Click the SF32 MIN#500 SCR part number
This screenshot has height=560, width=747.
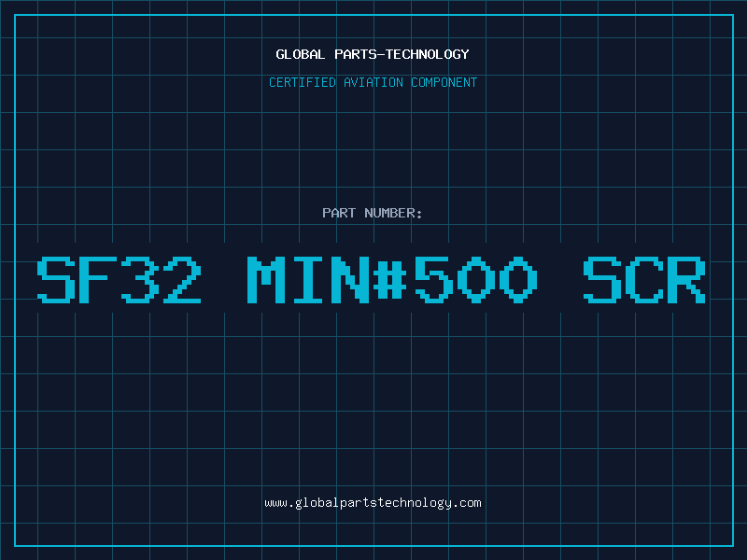coord(371,280)
